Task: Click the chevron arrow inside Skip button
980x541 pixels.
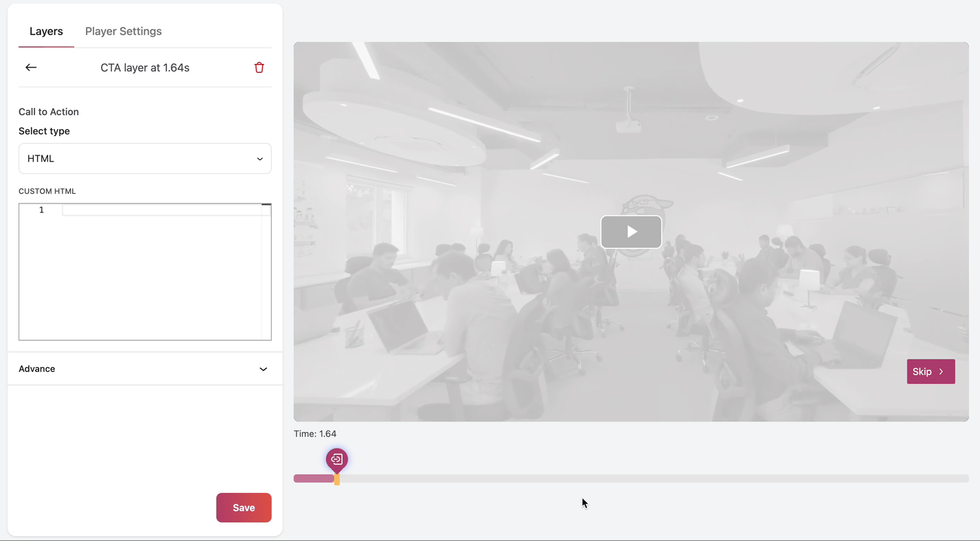Action: (941, 372)
